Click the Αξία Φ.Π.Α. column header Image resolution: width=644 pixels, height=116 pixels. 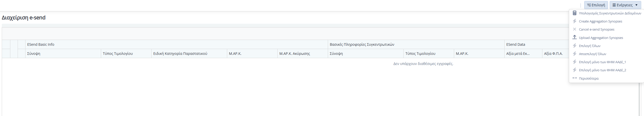pyautogui.click(x=553, y=54)
